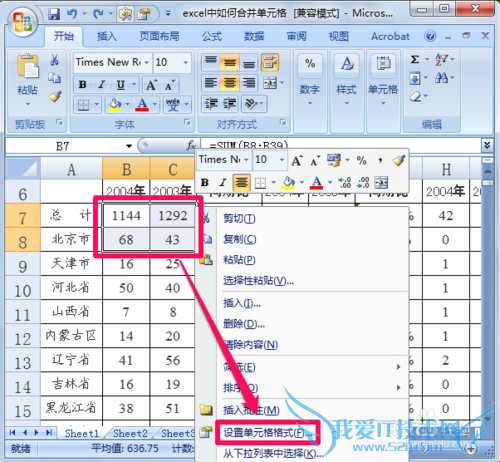Image resolution: width=500 pixels, height=462 pixels.
Task: Switch to the 页面布局 ribbon tab
Action: tap(159, 36)
